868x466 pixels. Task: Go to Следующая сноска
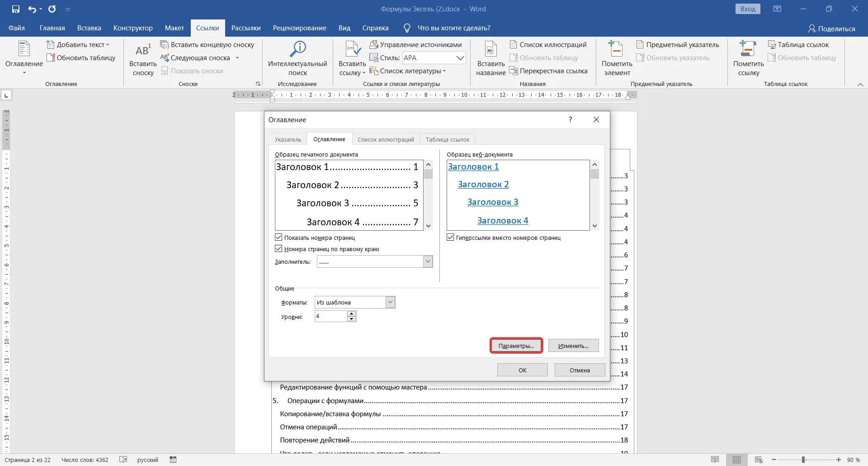(196, 57)
